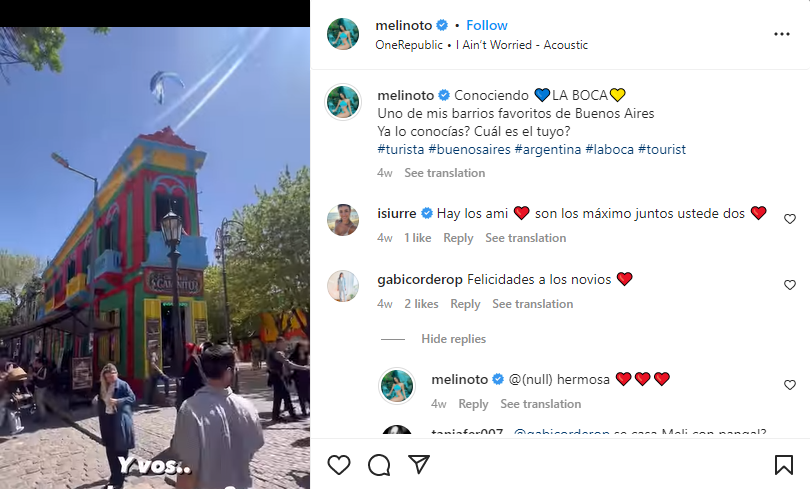Open the #buenosaires hashtag
The image size is (810, 489).
(x=470, y=150)
